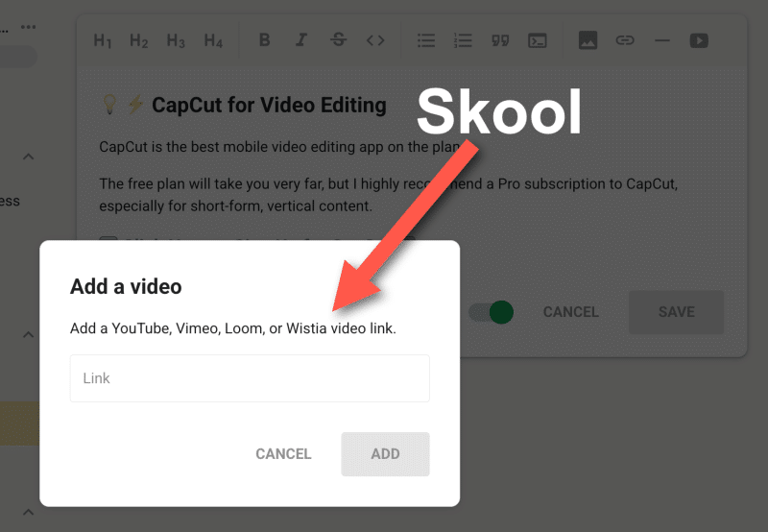The height and width of the screenshot is (532, 768).
Task: Click the CapCut for Video Editing title
Action: point(269,105)
